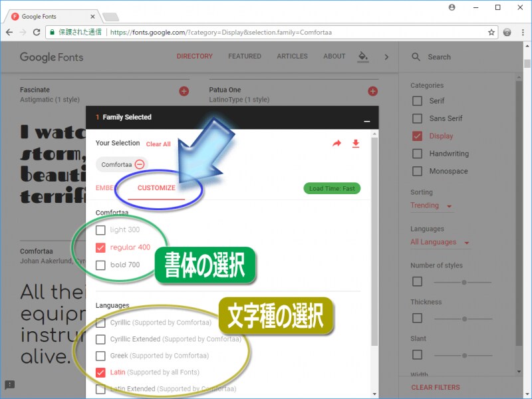Open the DIRECTORY menu item

(x=194, y=57)
